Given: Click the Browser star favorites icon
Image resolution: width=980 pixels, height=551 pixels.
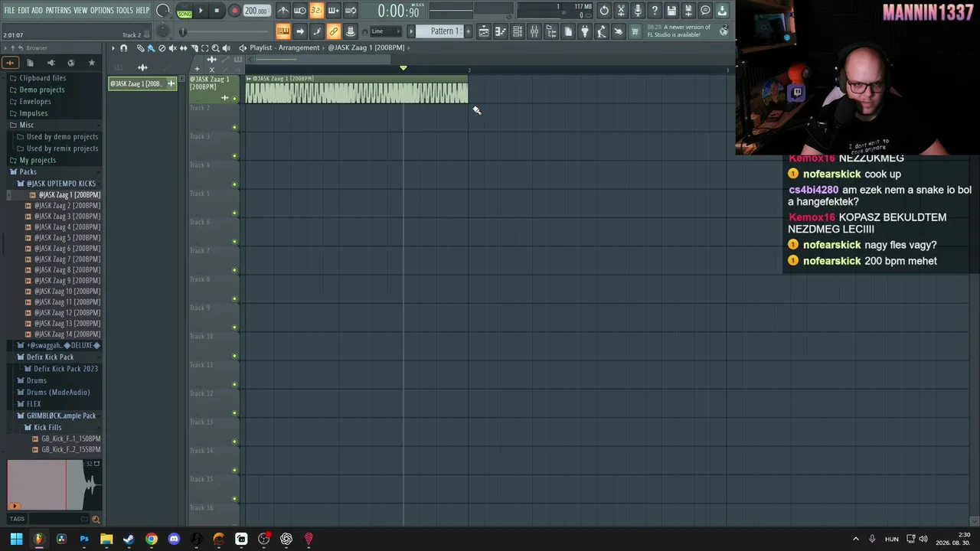Looking at the screenshot, I should [92, 63].
